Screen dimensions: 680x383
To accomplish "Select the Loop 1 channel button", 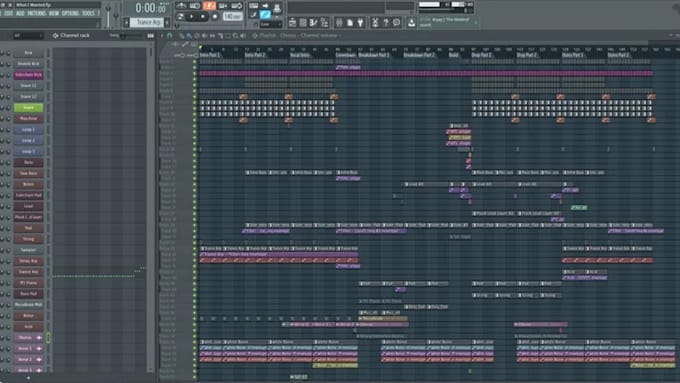I will [x=28, y=130].
